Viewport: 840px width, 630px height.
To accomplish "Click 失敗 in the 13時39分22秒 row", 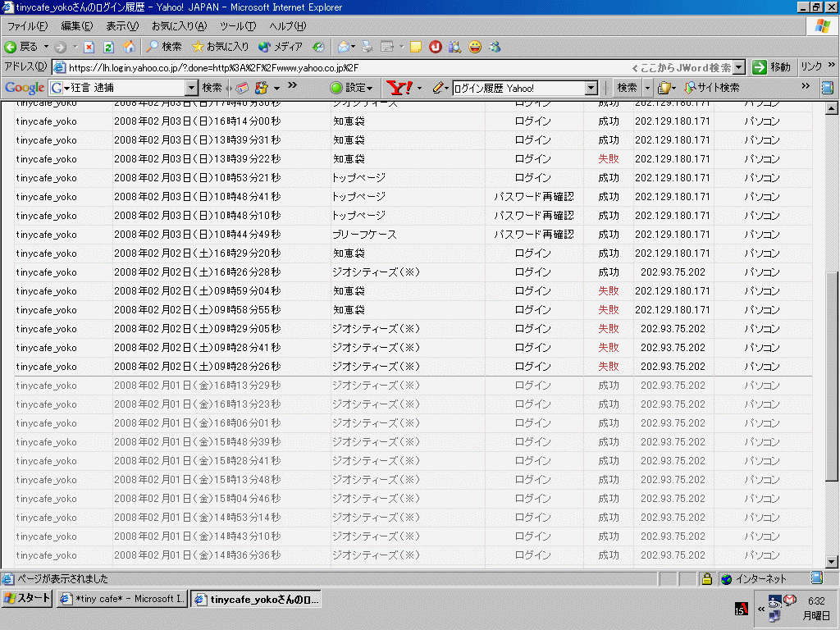I will [609, 159].
